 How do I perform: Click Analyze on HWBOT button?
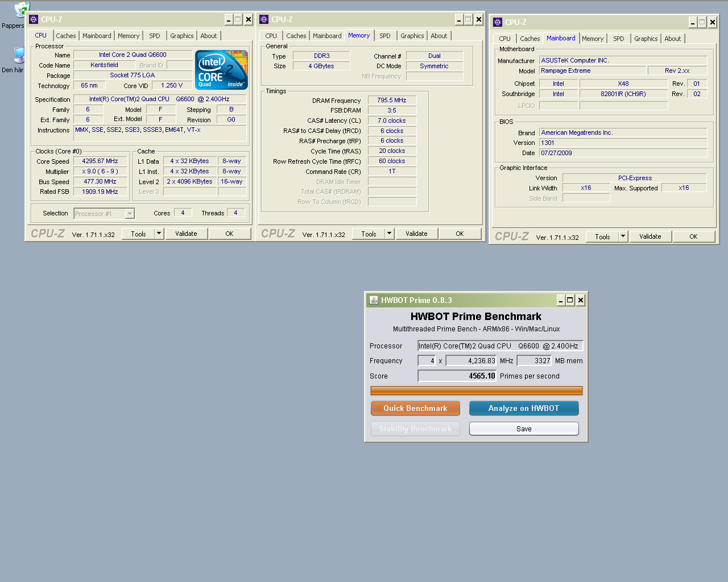pos(524,408)
